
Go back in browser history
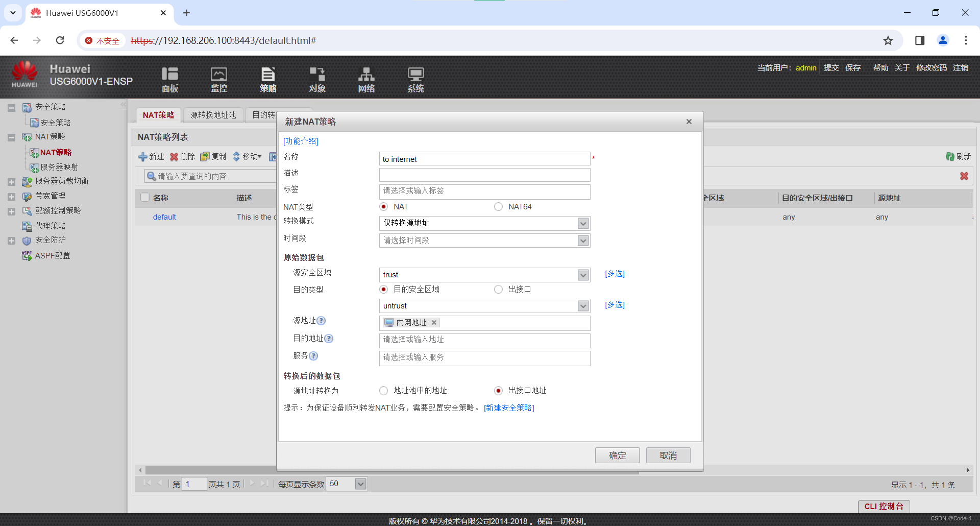coord(14,40)
